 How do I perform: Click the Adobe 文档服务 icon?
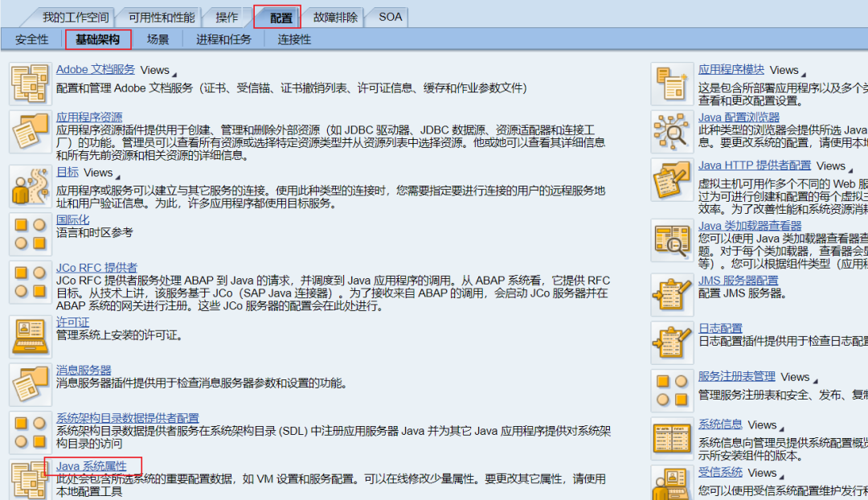(31, 84)
